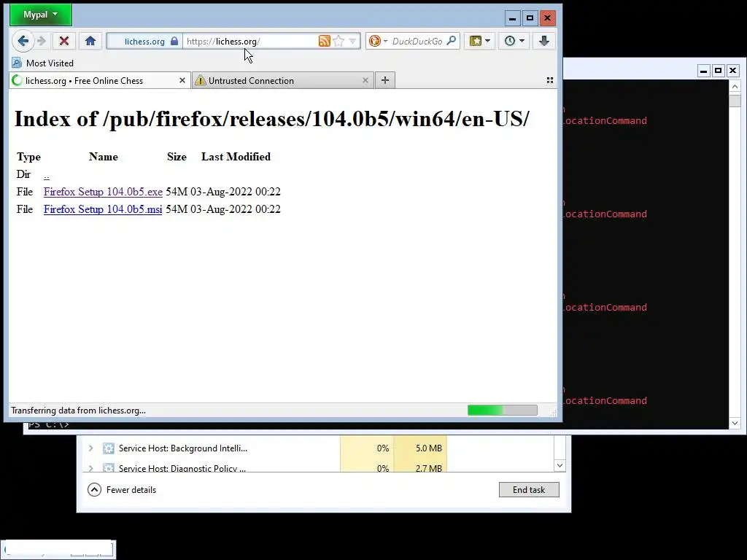The image size is (747, 560).
Task: Click the search magnifier icon
Action: coord(451,41)
